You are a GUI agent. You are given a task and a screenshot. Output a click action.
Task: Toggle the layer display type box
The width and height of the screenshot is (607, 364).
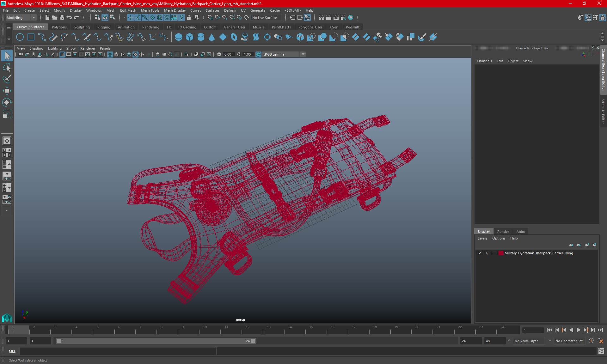[494, 253]
